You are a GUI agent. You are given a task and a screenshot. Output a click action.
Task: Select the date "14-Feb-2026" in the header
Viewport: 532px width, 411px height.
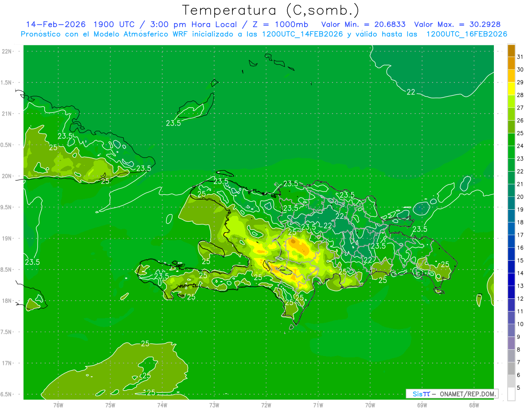56,24
